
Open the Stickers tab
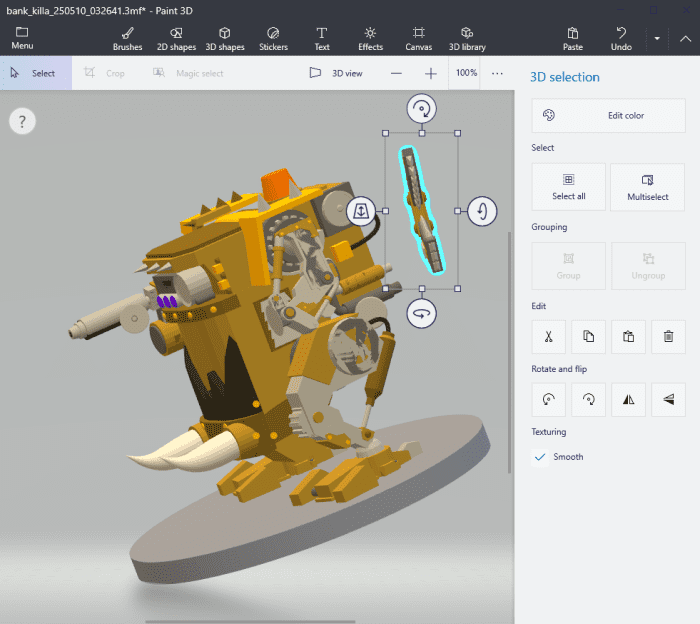[273, 39]
